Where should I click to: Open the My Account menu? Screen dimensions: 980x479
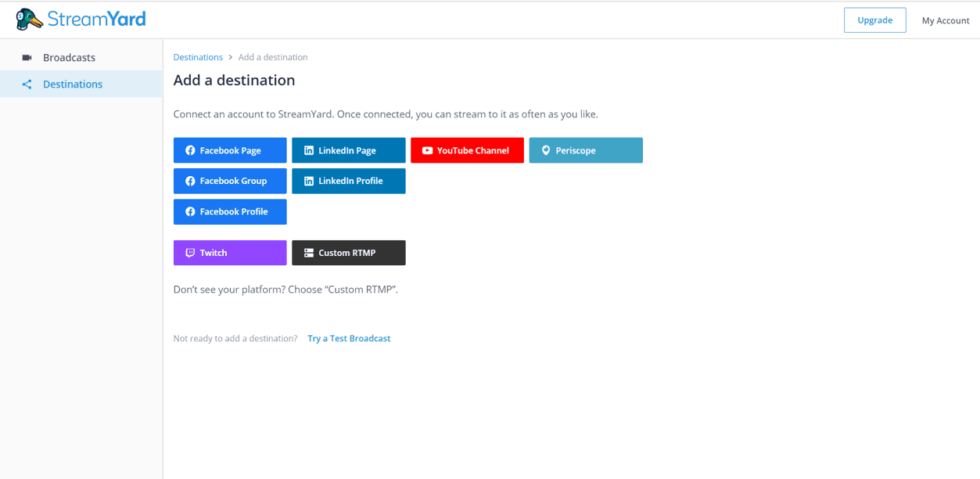(945, 20)
